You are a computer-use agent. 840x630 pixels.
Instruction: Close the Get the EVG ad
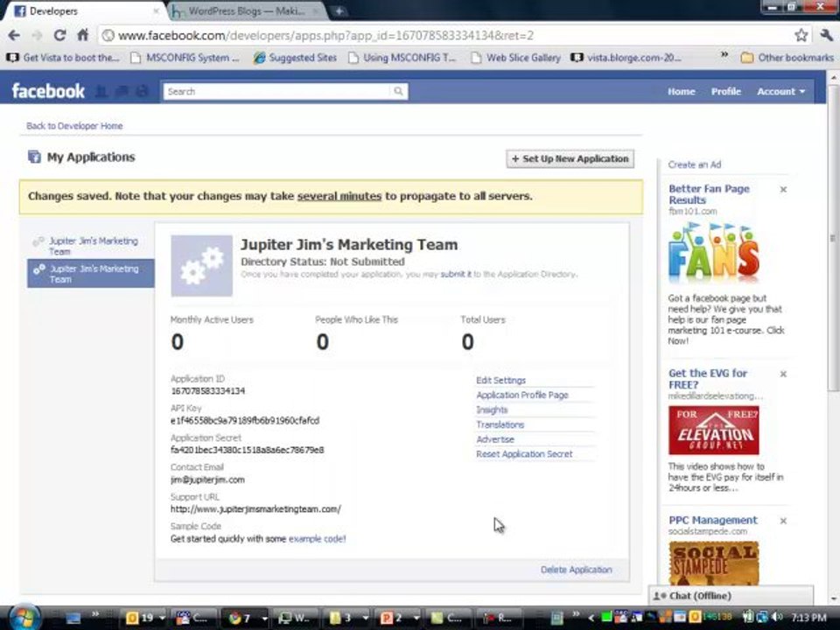pos(783,374)
